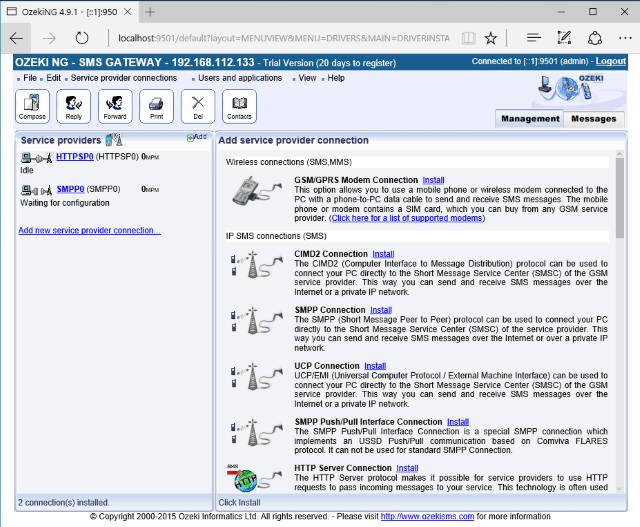Open the list of supported modems link

407,218
